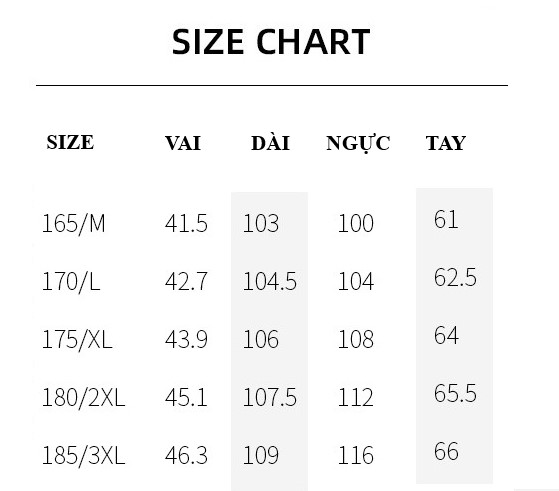The height and width of the screenshot is (491, 559).
Task: Click sleeve value 65.5
Action: [455, 393]
